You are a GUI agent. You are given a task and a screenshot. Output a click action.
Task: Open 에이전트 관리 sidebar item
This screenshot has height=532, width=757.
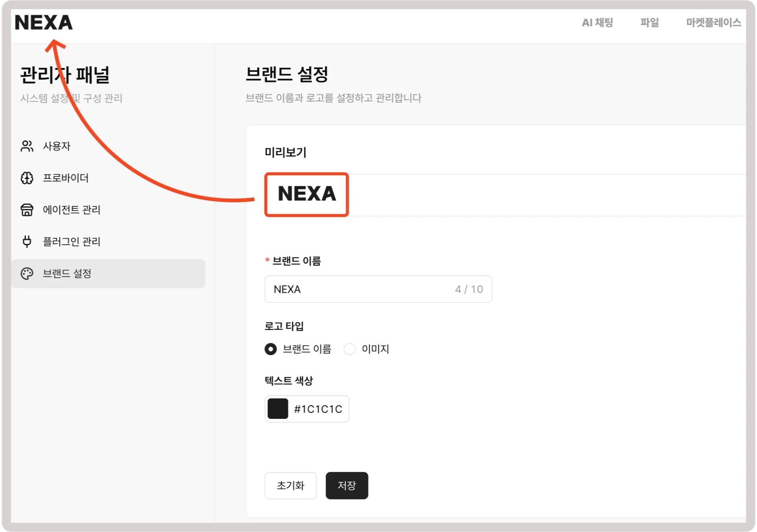72,210
